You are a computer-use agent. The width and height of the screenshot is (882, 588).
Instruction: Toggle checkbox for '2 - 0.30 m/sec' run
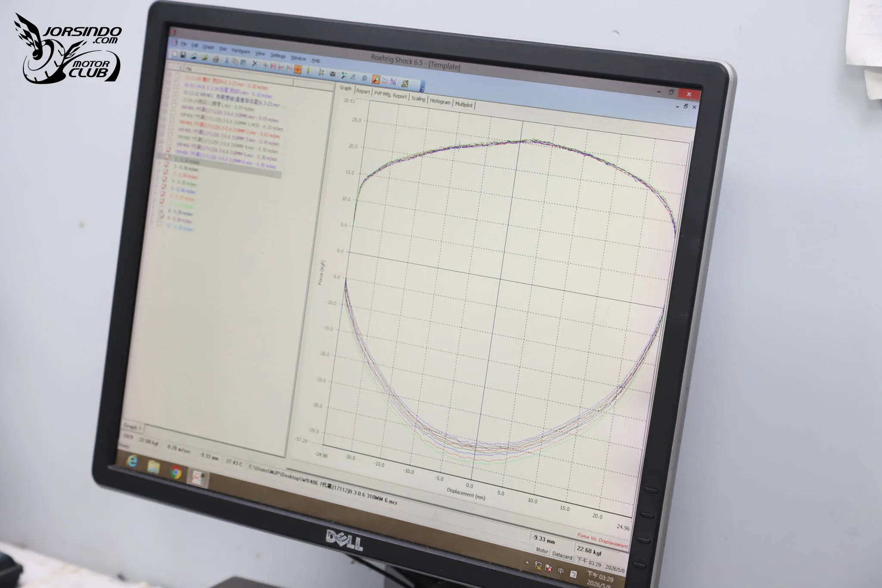167,164
